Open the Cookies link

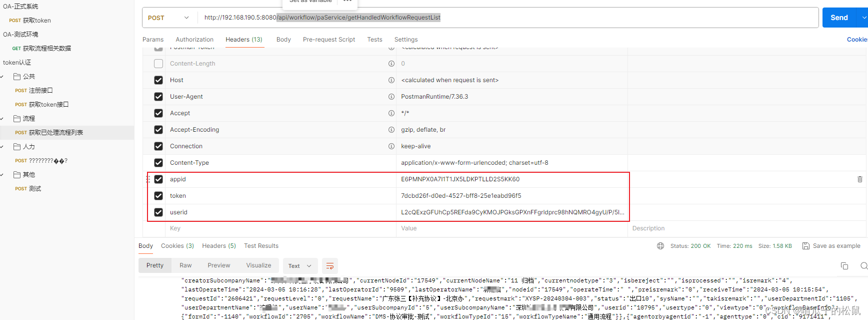click(x=857, y=40)
